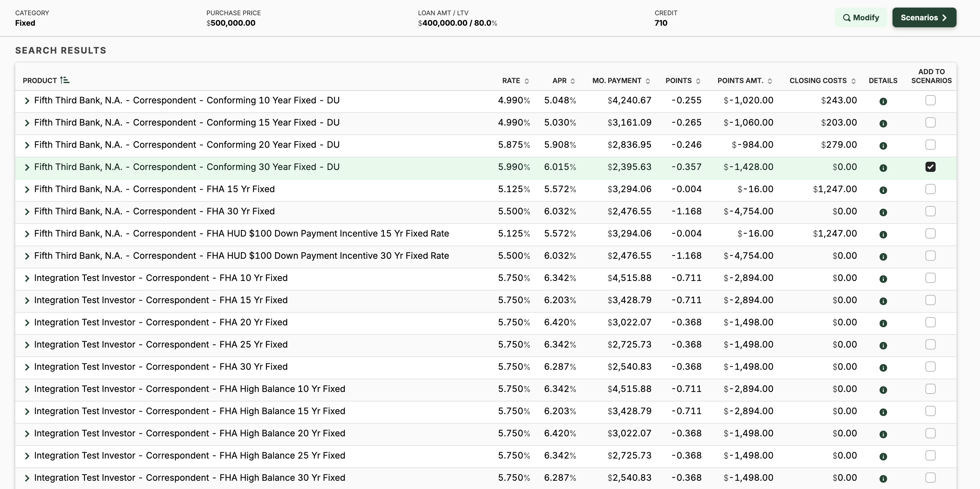Add Integration FHA 10 Yr Fixed to scenarios

930,278
